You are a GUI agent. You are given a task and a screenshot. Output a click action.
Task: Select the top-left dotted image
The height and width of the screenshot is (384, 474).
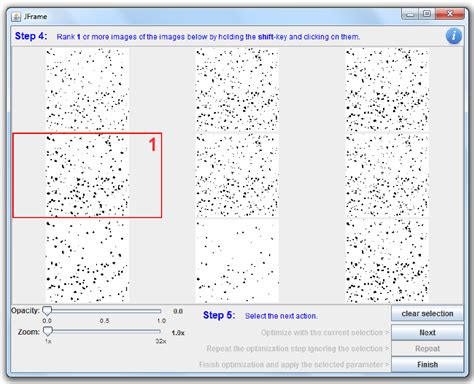pyautogui.click(x=87, y=89)
